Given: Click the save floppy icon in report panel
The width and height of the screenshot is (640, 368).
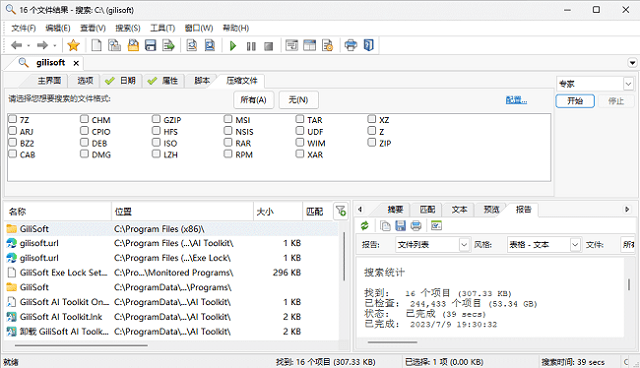Looking at the screenshot, I should (400, 225).
